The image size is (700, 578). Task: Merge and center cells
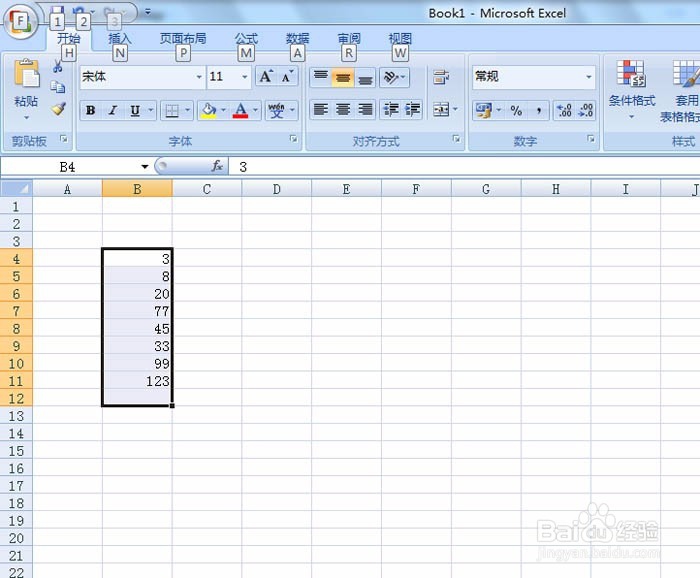[441, 109]
